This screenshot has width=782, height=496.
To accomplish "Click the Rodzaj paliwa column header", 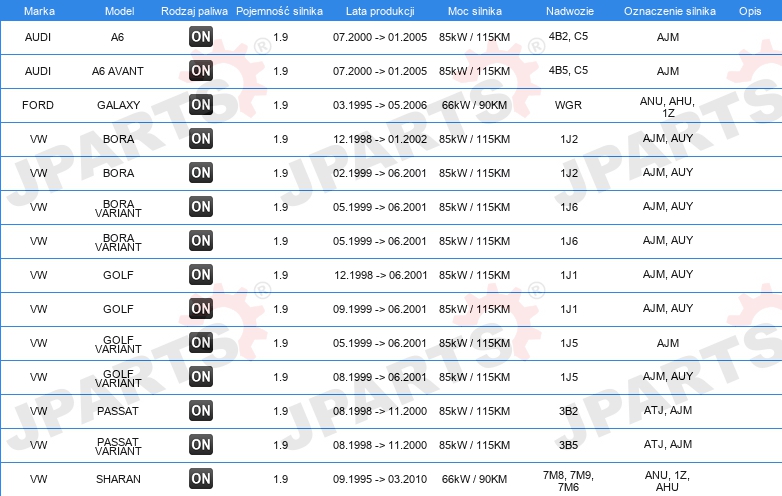I will click(x=194, y=11).
